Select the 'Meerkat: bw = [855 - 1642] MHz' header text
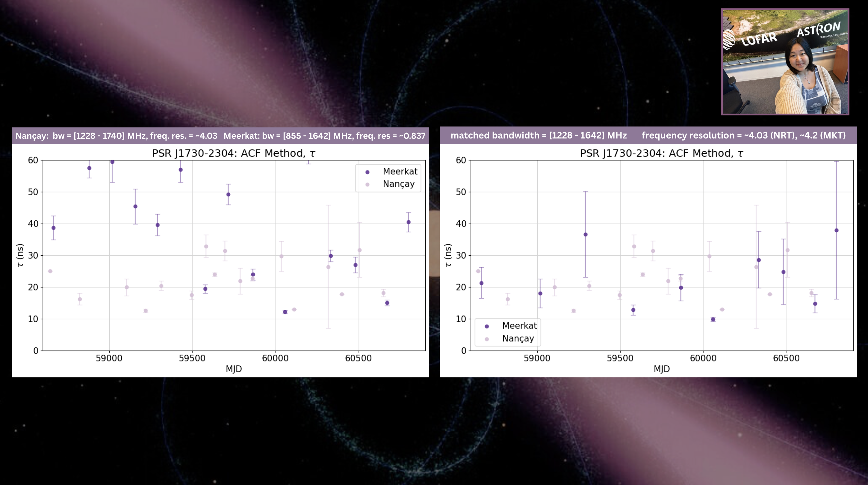The height and width of the screenshot is (485, 868). click(x=324, y=135)
